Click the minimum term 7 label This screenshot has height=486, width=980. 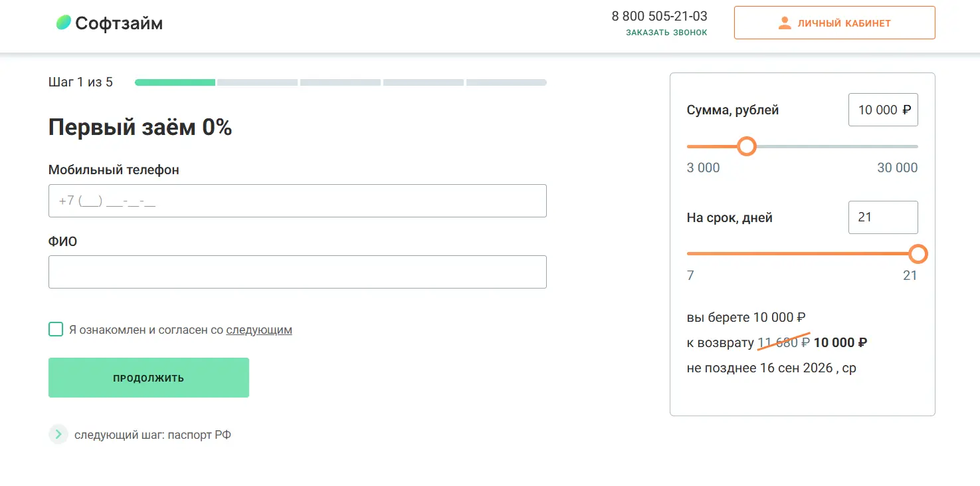click(x=690, y=275)
